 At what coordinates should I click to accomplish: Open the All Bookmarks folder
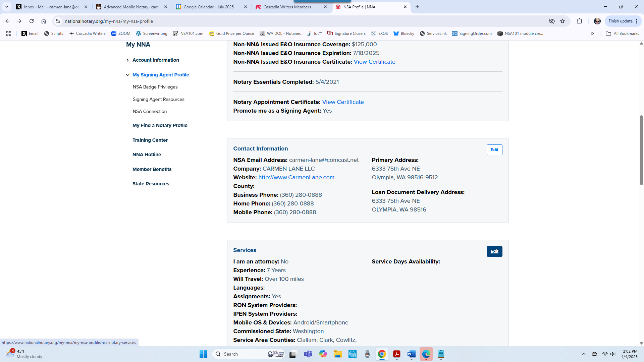click(623, 34)
